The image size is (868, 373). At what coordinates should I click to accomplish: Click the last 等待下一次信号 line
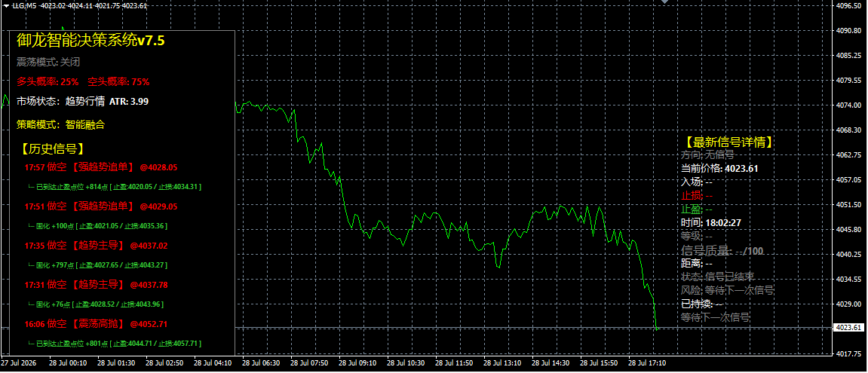coord(716,317)
